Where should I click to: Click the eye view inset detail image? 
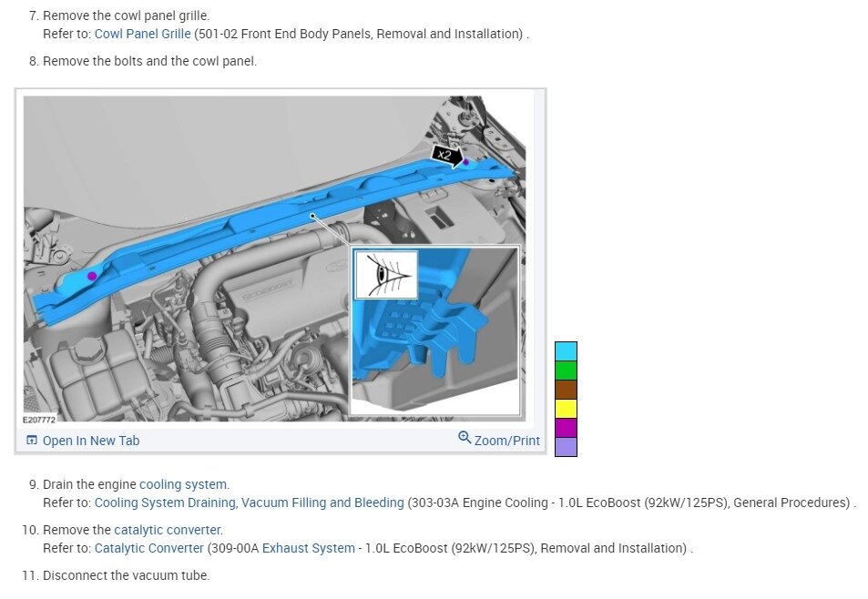[x=435, y=330]
